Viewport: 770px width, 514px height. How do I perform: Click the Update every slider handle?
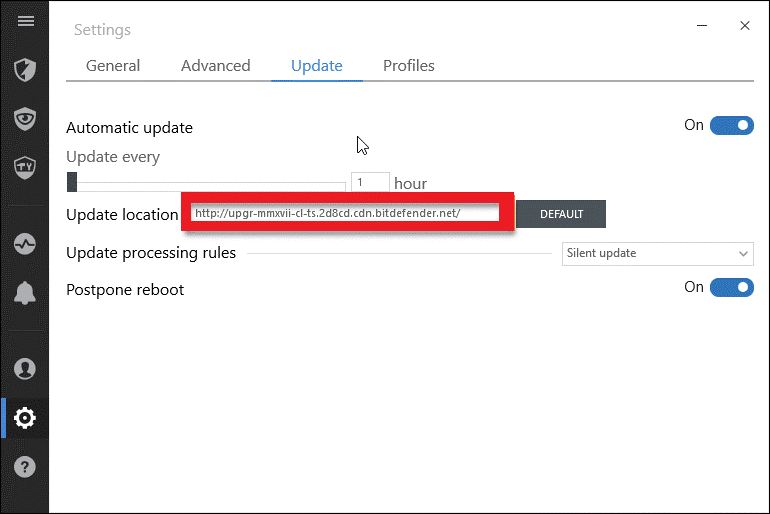point(72,182)
